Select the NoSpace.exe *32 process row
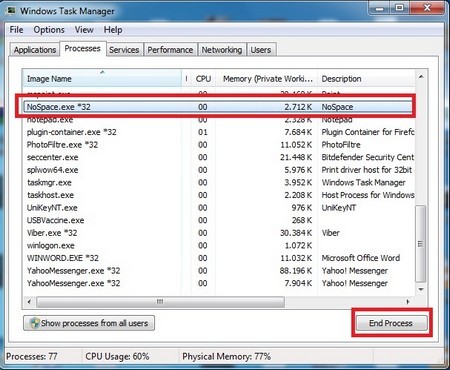Image resolution: width=450 pixels, height=370 pixels. pos(218,107)
